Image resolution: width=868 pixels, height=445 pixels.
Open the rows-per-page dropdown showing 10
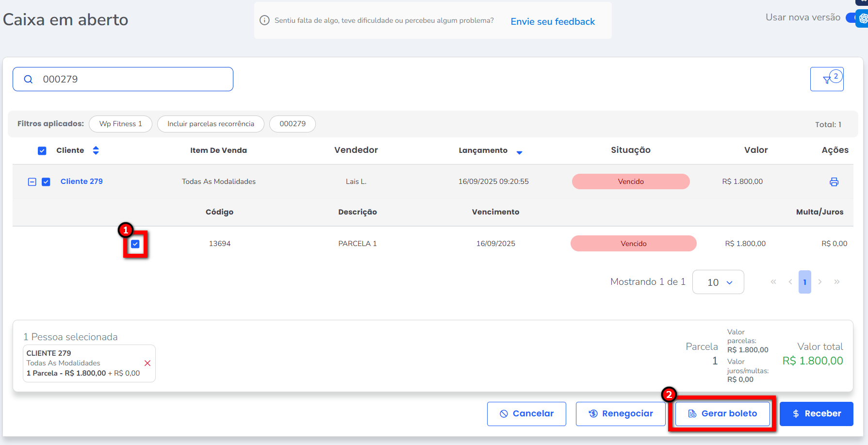click(718, 282)
